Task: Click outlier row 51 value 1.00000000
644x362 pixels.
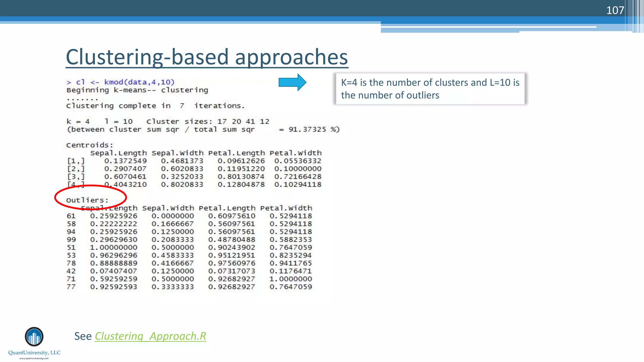Action: pos(114,248)
